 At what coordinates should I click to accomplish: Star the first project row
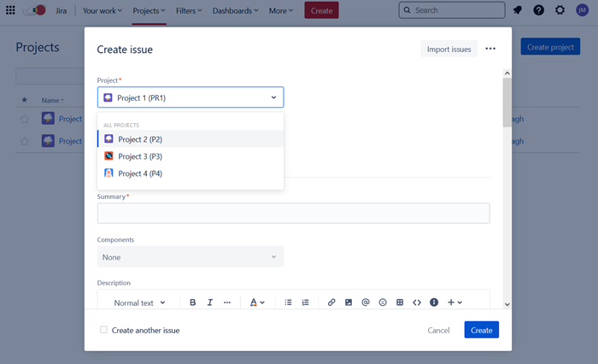(x=25, y=119)
